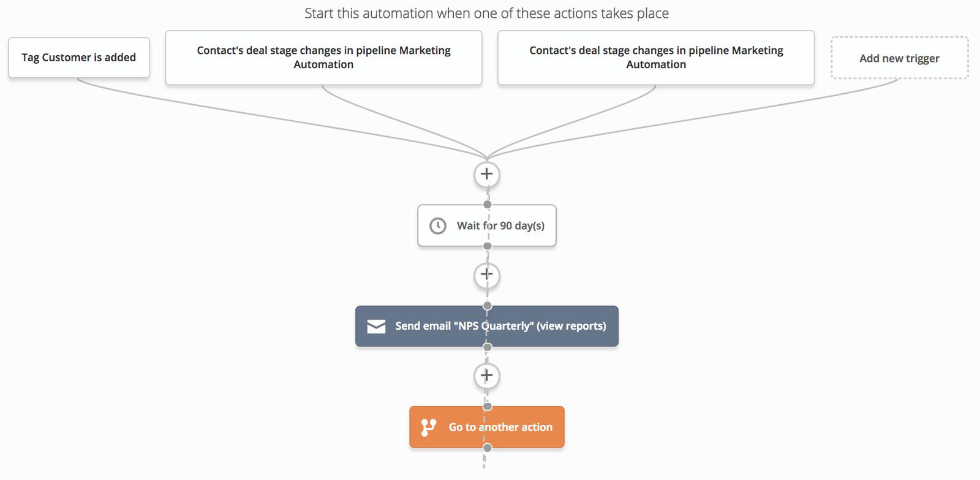Click the plus icon above the Wait step
This screenshot has width=980, height=480.
(x=486, y=174)
